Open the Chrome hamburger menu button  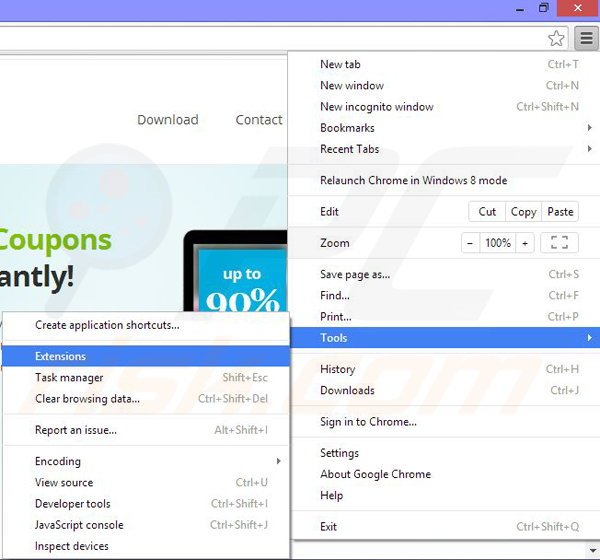(x=586, y=38)
